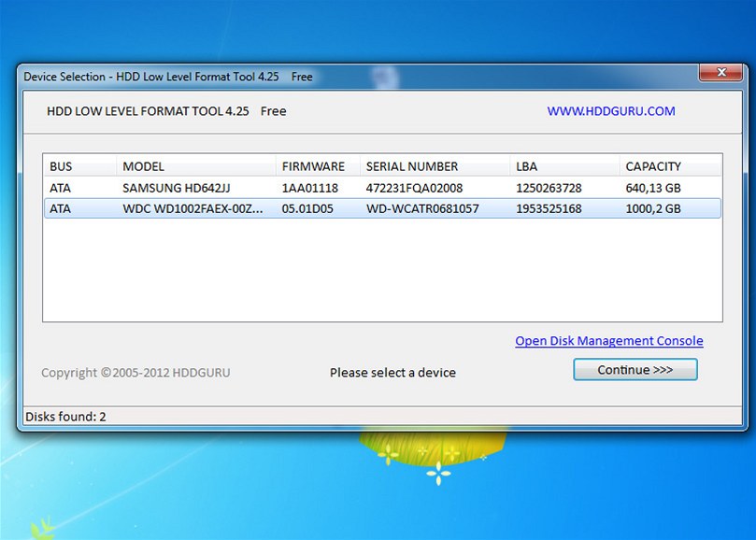Click the SERIAL NUMBER column header
This screenshot has width=756, height=540.
(435, 166)
